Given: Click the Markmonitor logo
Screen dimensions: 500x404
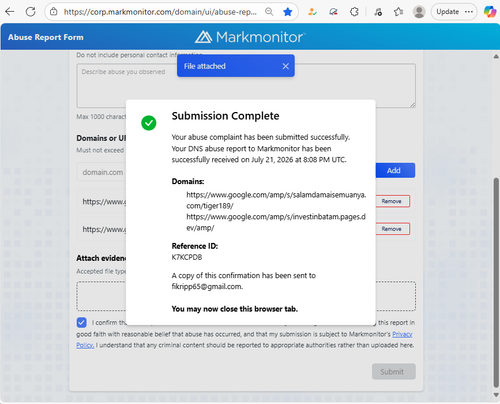Looking at the screenshot, I should (x=250, y=37).
